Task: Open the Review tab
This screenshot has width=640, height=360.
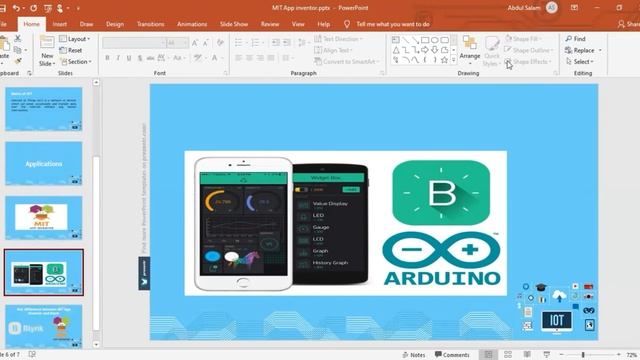Action: (270, 24)
